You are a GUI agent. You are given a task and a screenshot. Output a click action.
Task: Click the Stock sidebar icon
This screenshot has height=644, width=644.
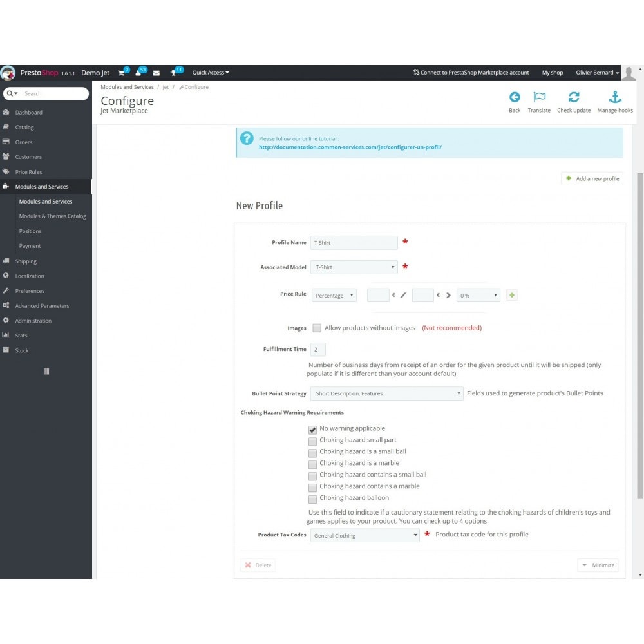6,350
